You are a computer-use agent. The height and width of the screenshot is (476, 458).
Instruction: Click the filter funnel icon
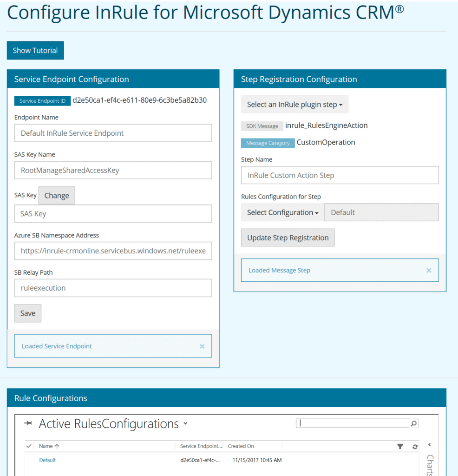400,446
